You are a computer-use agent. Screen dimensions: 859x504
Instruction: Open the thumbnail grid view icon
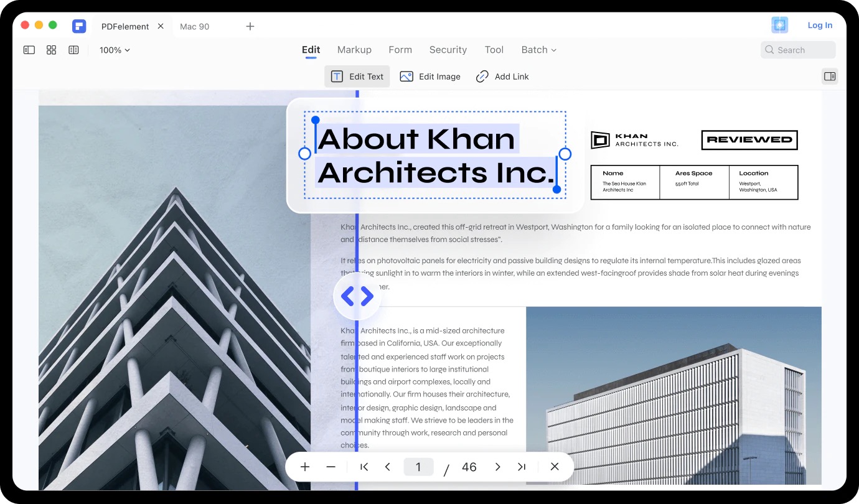tap(52, 50)
